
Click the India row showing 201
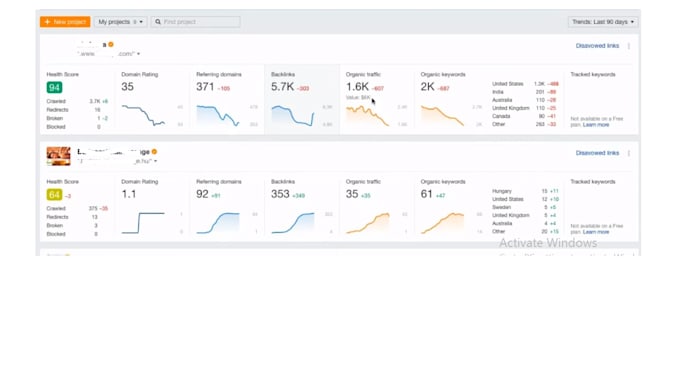[x=525, y=92]
